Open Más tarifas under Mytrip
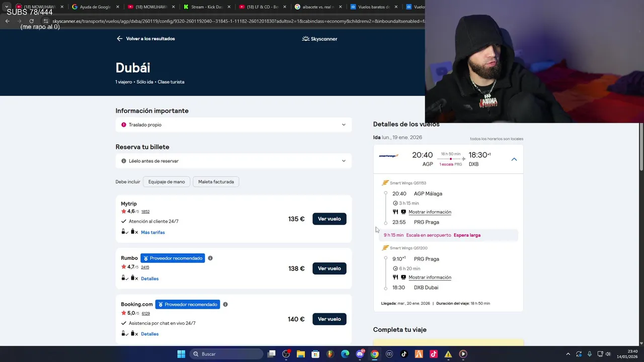644x362 pixels. (153, 232)
